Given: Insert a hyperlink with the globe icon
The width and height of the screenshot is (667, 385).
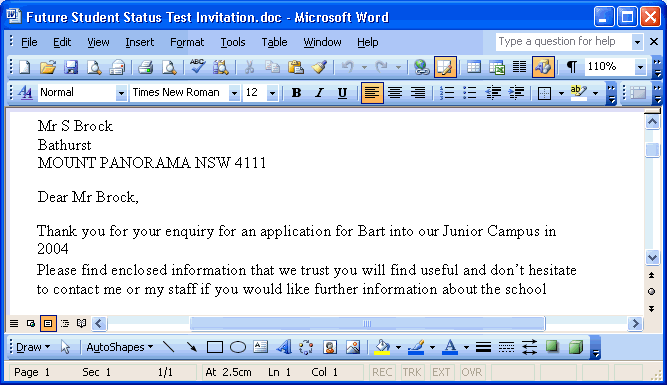Looking at the screenshot, I should (421, 67).
